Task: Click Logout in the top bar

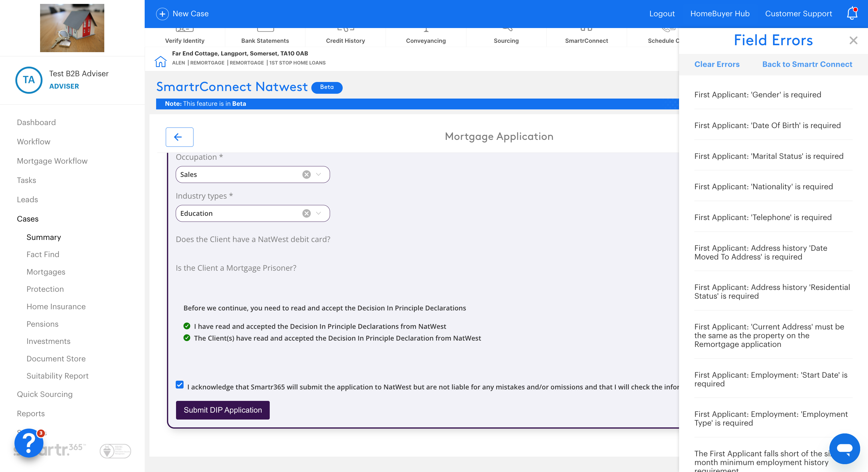Action: click(662, 14)
